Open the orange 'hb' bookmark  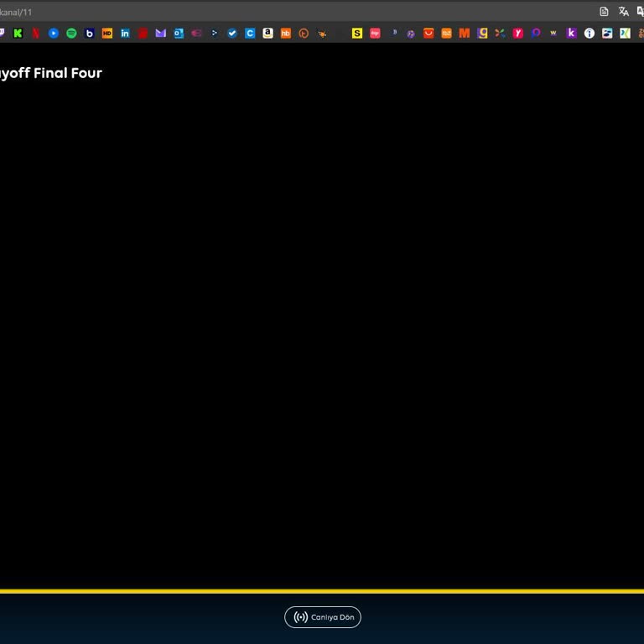pyautogui.click(x=286, y=34)
